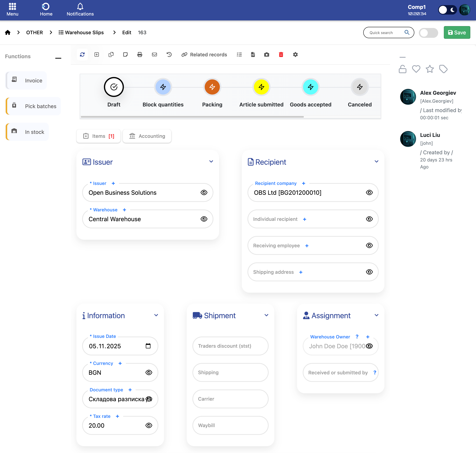Viewport: 476px width, 453px height.
Task: Click the duplicate record copy icon
Action: (111, 55)
